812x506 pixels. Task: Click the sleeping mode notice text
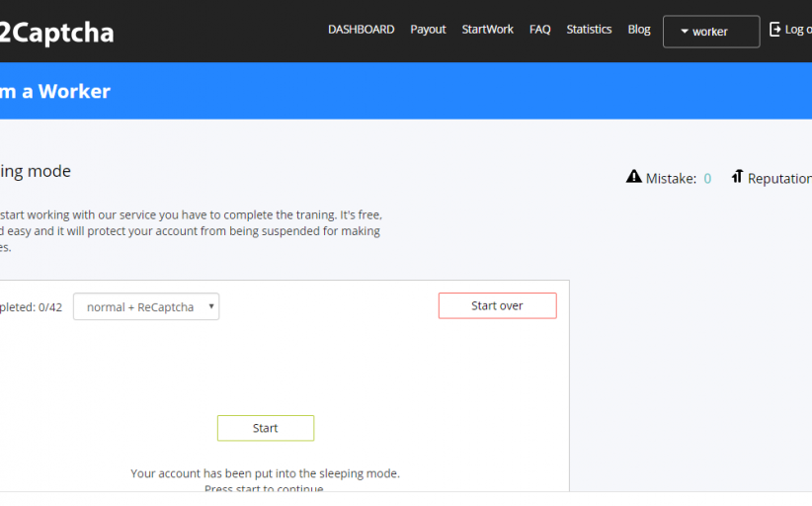[x=265, y=473]
